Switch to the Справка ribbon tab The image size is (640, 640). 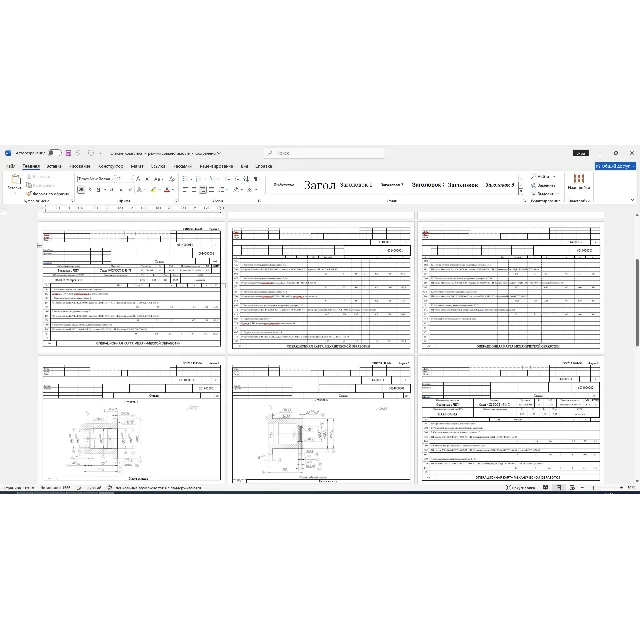(x=264, y=166)
